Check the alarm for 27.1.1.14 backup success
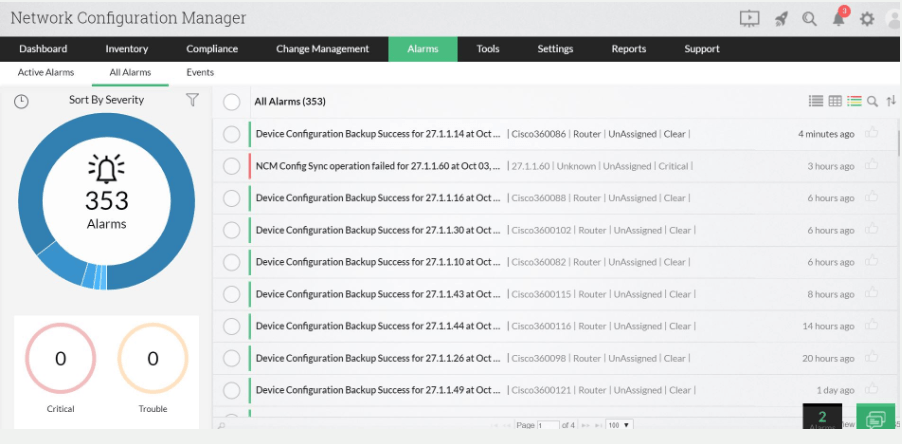 coord(232,134)
